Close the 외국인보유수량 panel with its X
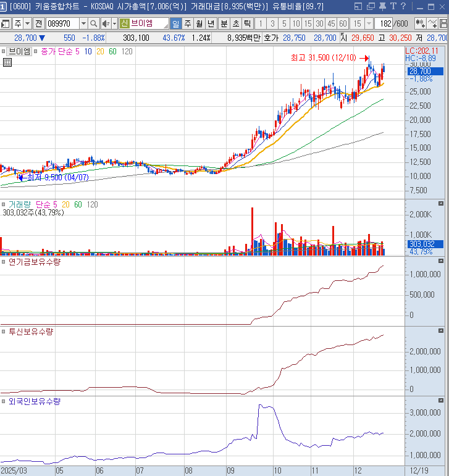Viewport: 449px width, 476px height. coord(440,400)
